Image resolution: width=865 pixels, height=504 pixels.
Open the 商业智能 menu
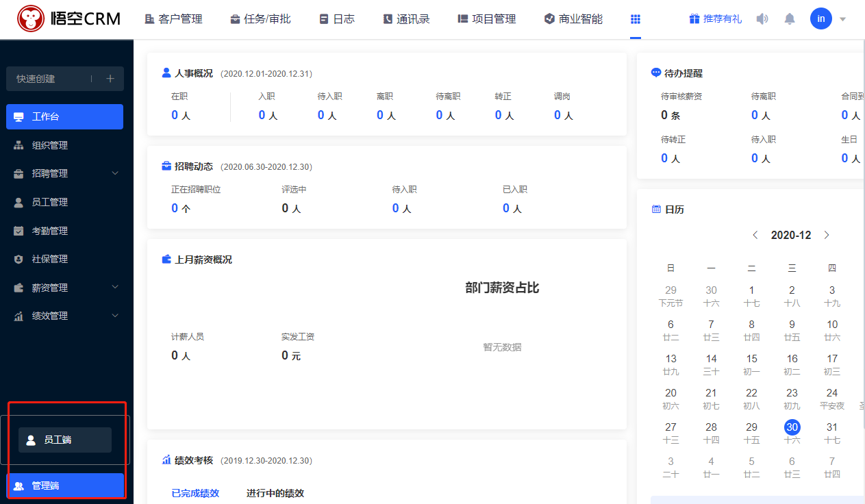(573, 19)
